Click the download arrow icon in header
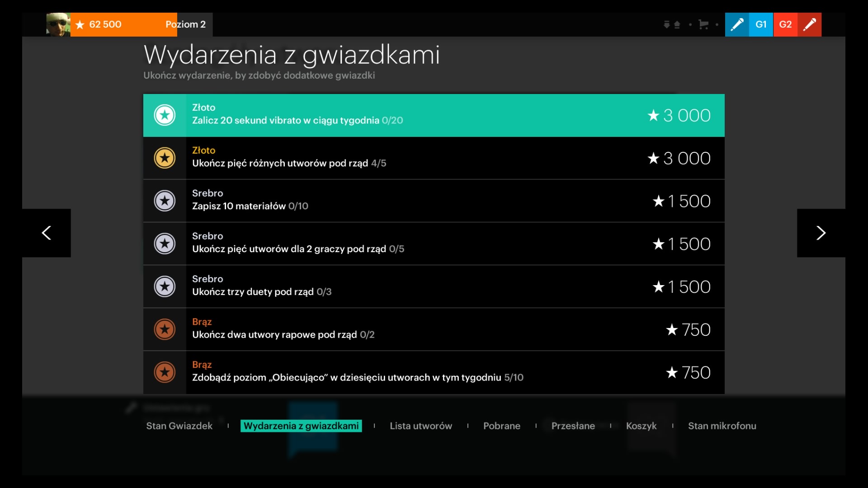Screen dimensions: 868x488 (x=666, y=24)
